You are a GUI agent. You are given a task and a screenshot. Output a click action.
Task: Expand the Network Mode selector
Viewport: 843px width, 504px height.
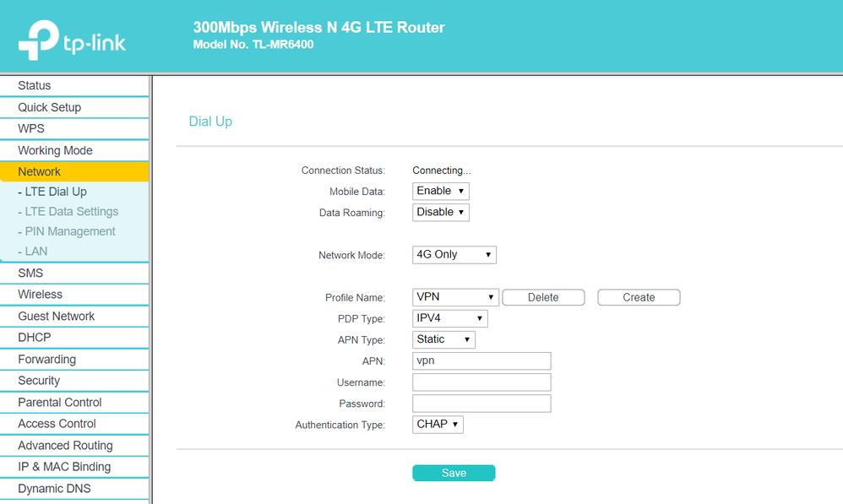[x=454, y=254]
